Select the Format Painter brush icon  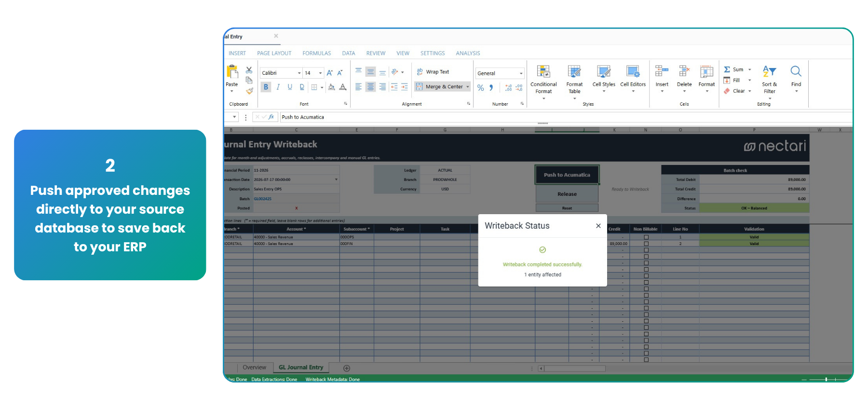[249, 91]
